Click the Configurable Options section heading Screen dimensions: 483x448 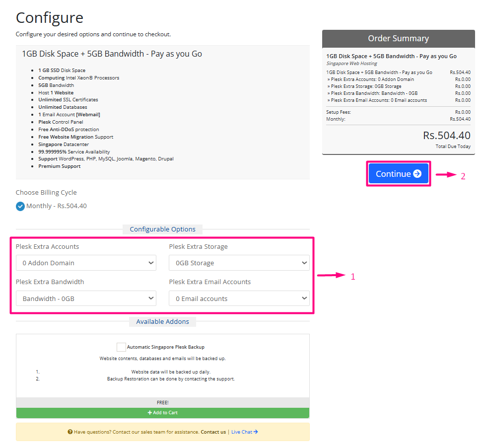pos(162,229)
